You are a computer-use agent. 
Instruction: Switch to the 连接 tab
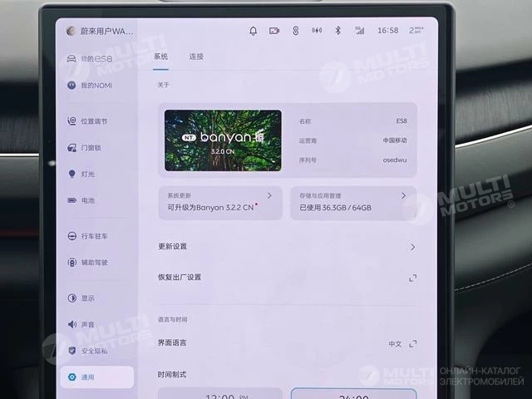[196, 57]
